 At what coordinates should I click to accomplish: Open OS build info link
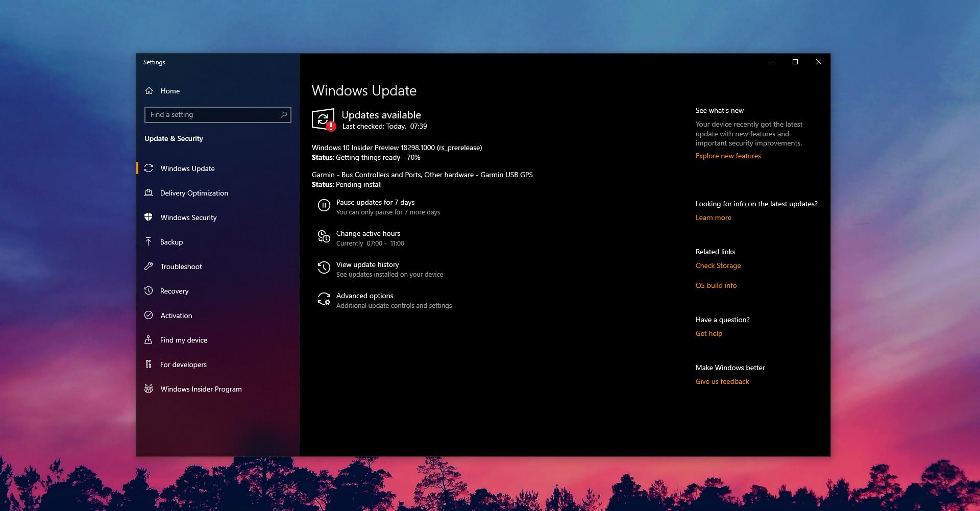click(716, 285)
